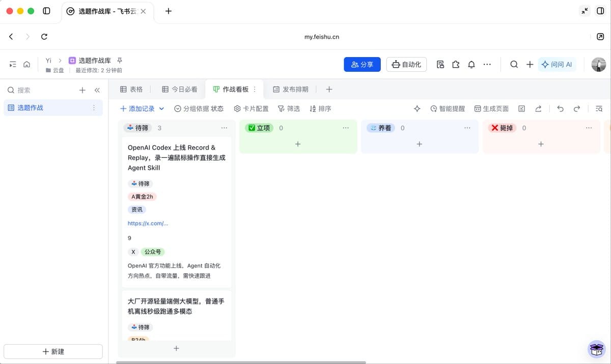Add a new view with plus after 发布排期
The height and width of the screenshot is (364, 611).
tap(329, 89)
